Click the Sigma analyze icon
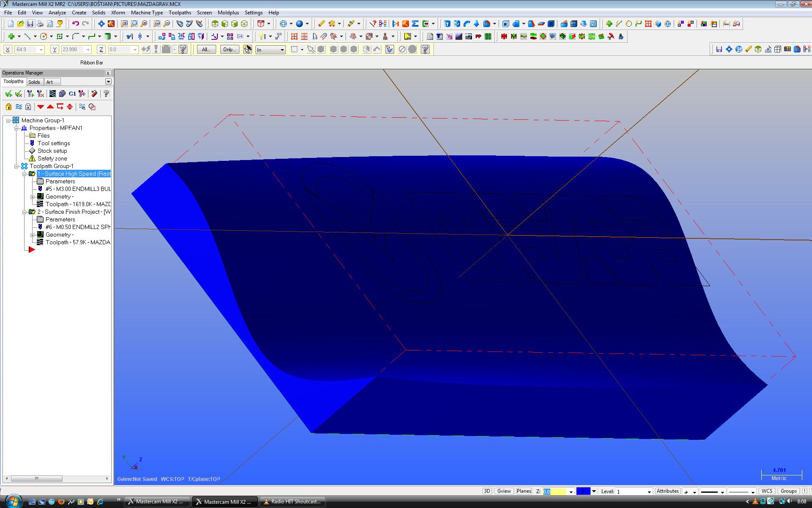The height and width of the screenshot is (508, 812). tap(415, 24)
